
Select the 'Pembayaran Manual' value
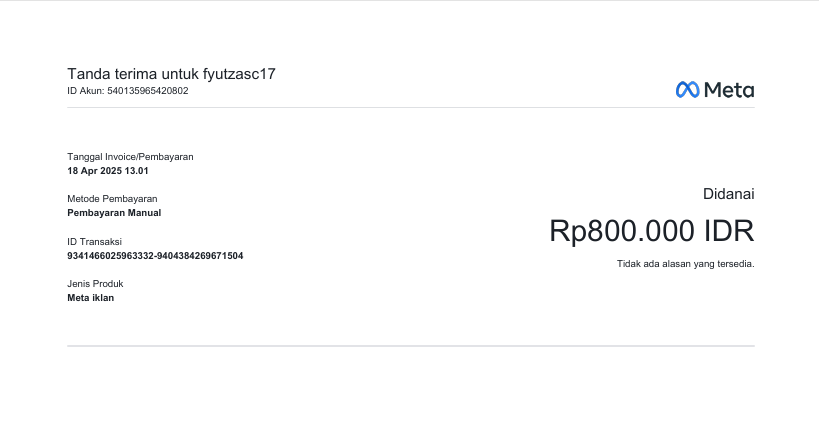coord(114,212)
